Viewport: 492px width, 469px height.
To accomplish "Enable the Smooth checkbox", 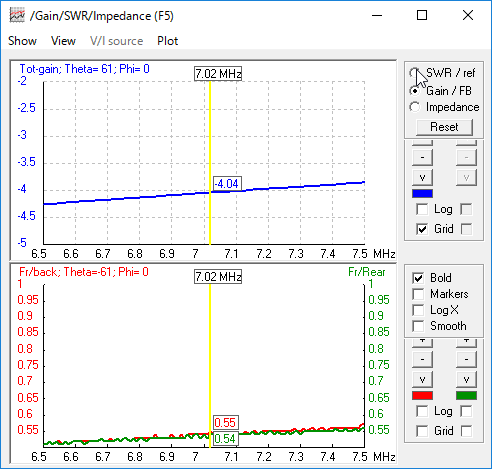I will [418, 326].
